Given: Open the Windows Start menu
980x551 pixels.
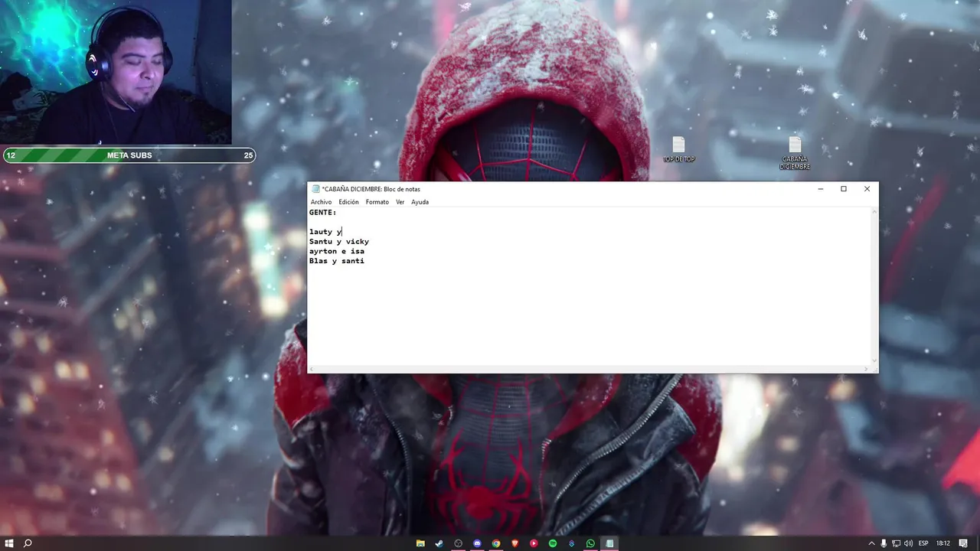Looking at the screenshot, I should tap(9, 543).
